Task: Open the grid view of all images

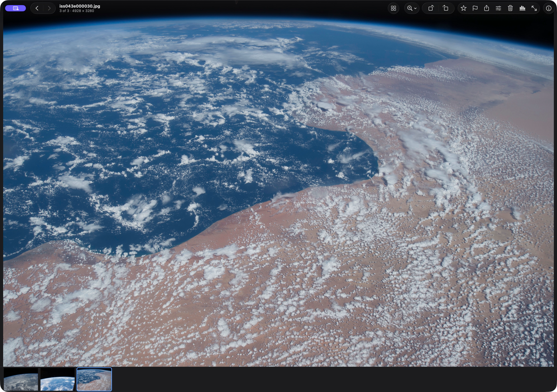Action: [393, 8]
